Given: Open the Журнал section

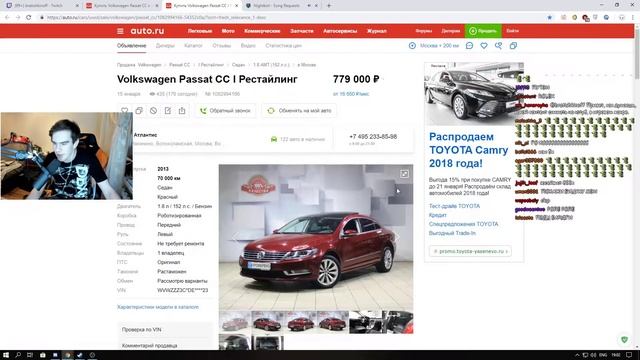Looking at the screenshot, I should click(x=376, y=31).
